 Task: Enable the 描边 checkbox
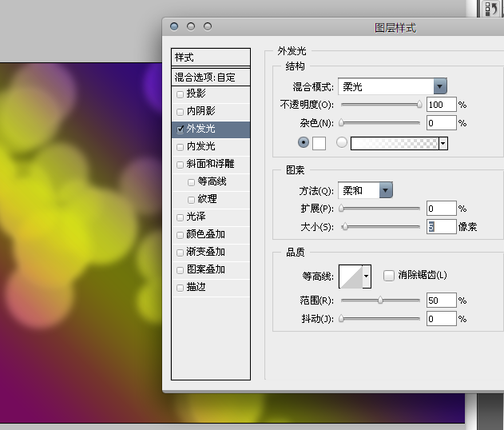[180, 288]
